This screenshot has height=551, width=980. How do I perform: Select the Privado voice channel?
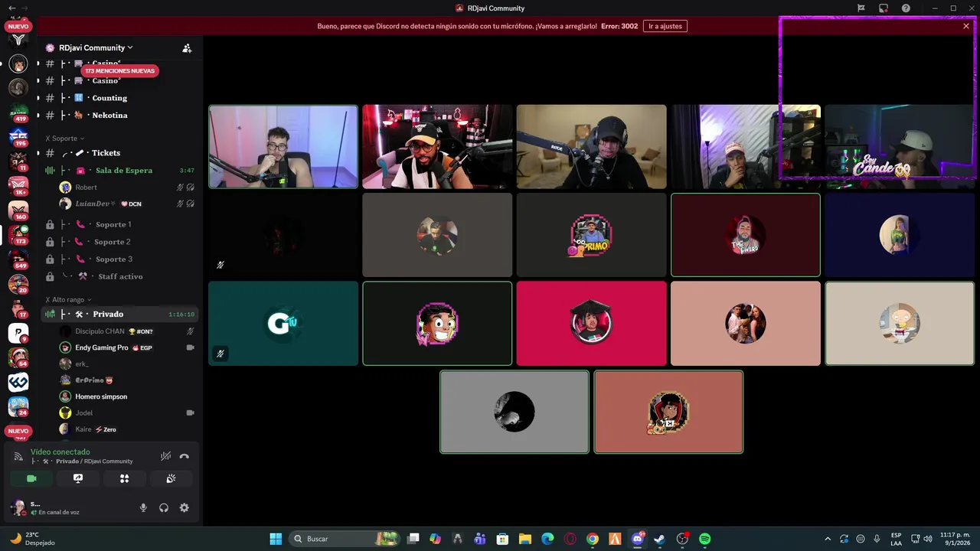[119, 315]
